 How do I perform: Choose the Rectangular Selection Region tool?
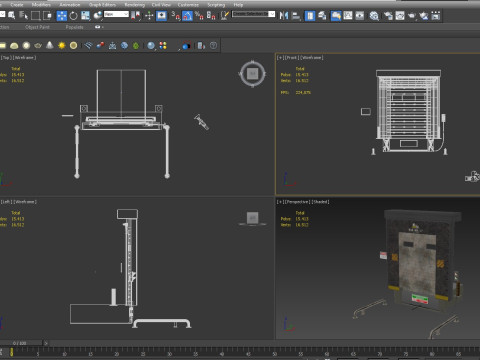[35, 16]
